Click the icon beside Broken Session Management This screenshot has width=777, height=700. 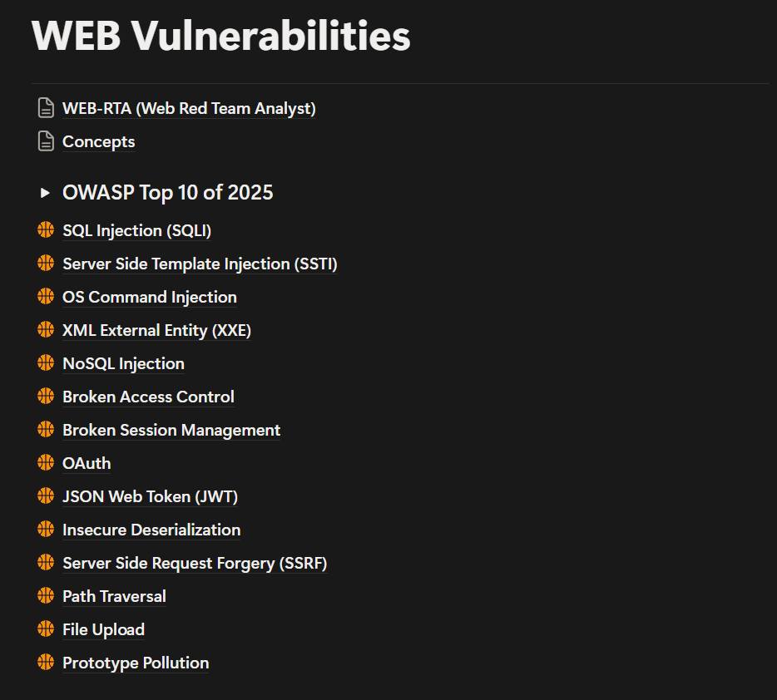pyautogui.click(x=46, y=429)
